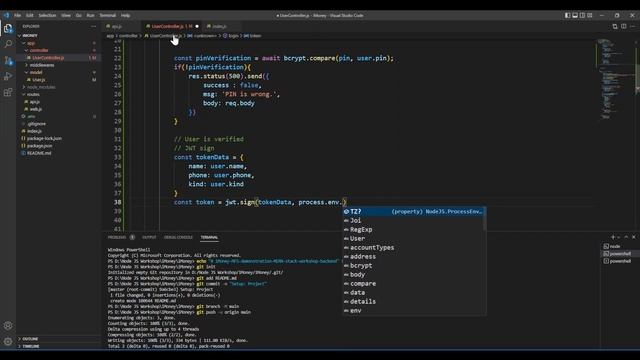Open the Source Control view
The width and height of the screenshot is (640, 360).
click(8, 60)
